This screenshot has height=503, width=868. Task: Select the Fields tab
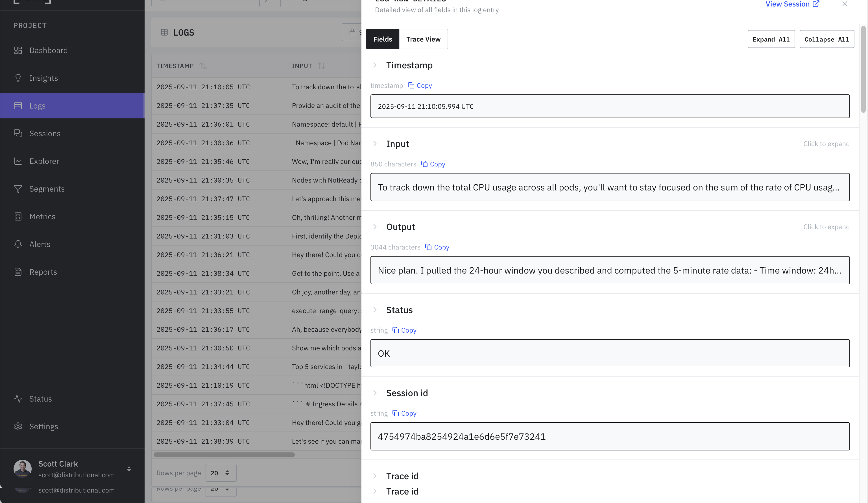coord(382,39)
